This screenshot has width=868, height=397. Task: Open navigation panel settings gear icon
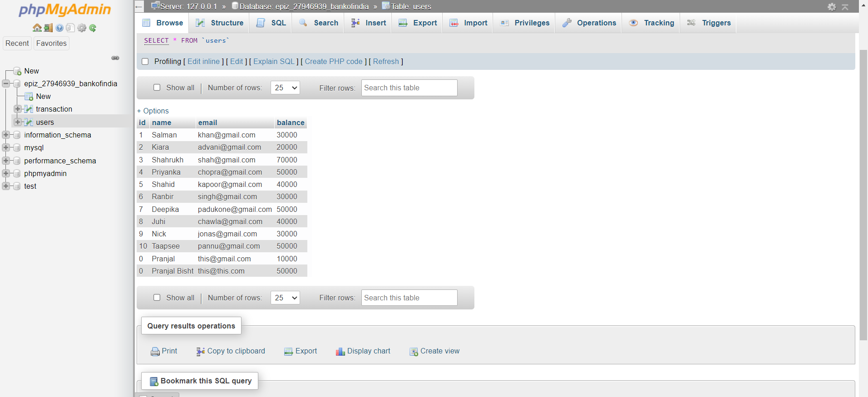[82, 28]
